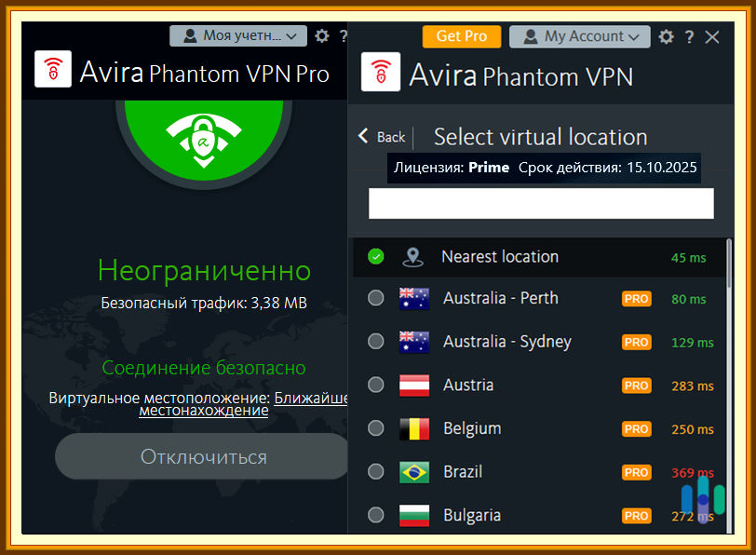756x555 pixels.
Task: Open help question mark in right VPN window
Action: (x=690, y=36)
